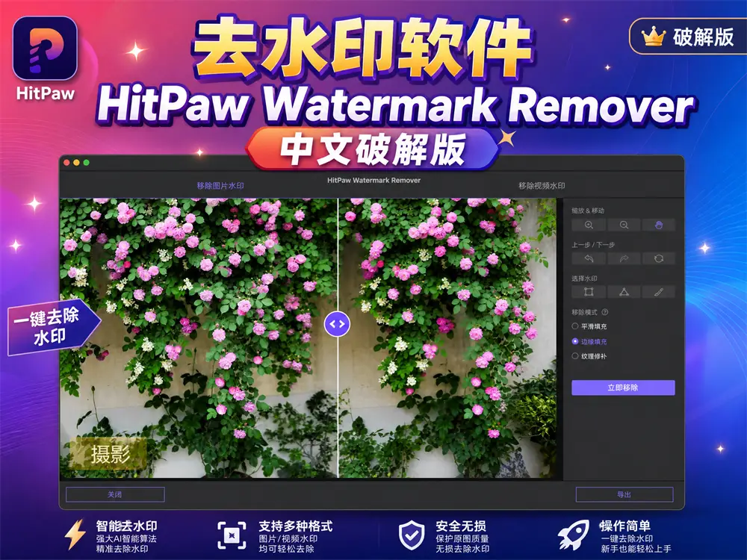
Task: Click the undo arrow icon
Action: (589, 258)
